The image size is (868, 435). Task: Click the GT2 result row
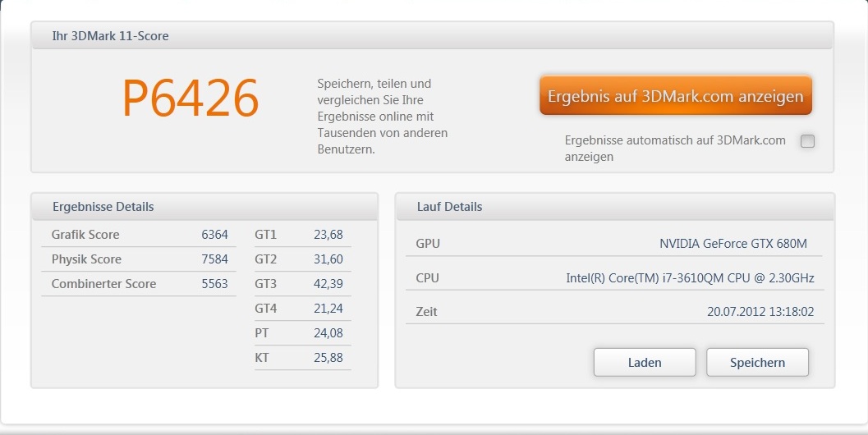click(302, 259)
